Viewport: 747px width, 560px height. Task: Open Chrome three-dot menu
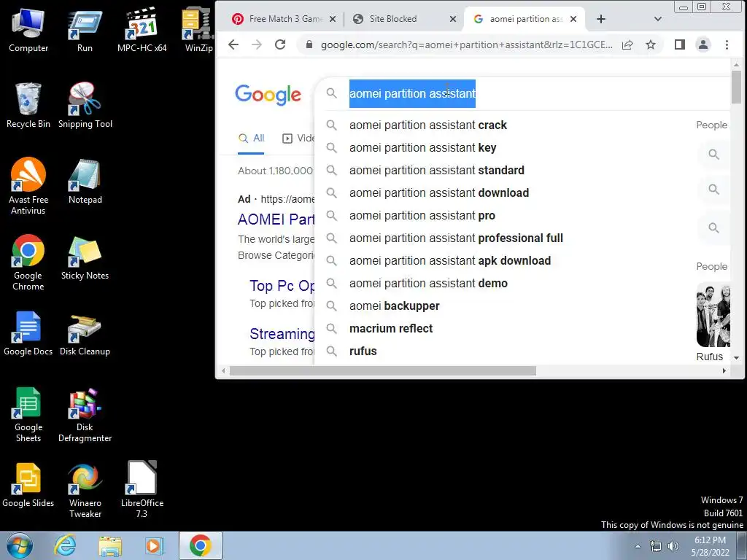click(x=727, y=44)
